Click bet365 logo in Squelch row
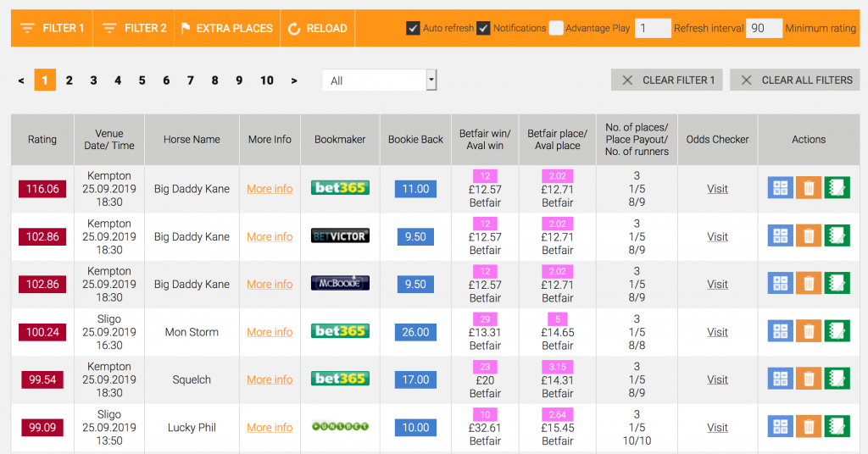 pyautogui.click(x=340, y=379)
